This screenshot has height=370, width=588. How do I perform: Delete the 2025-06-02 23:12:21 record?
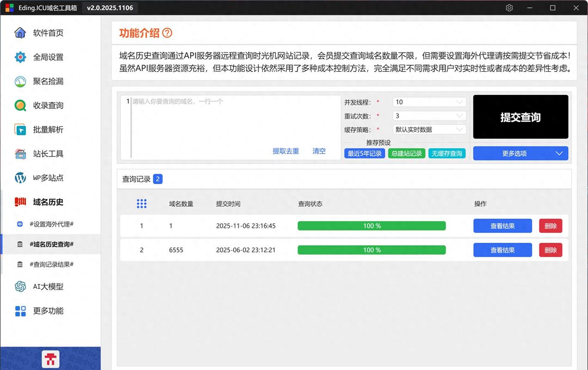click(551, 250)
